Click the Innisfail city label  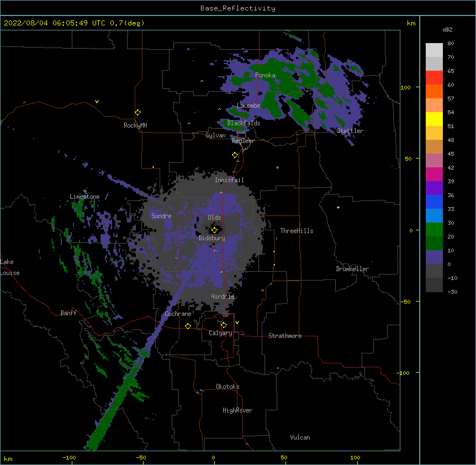(229, 180)
